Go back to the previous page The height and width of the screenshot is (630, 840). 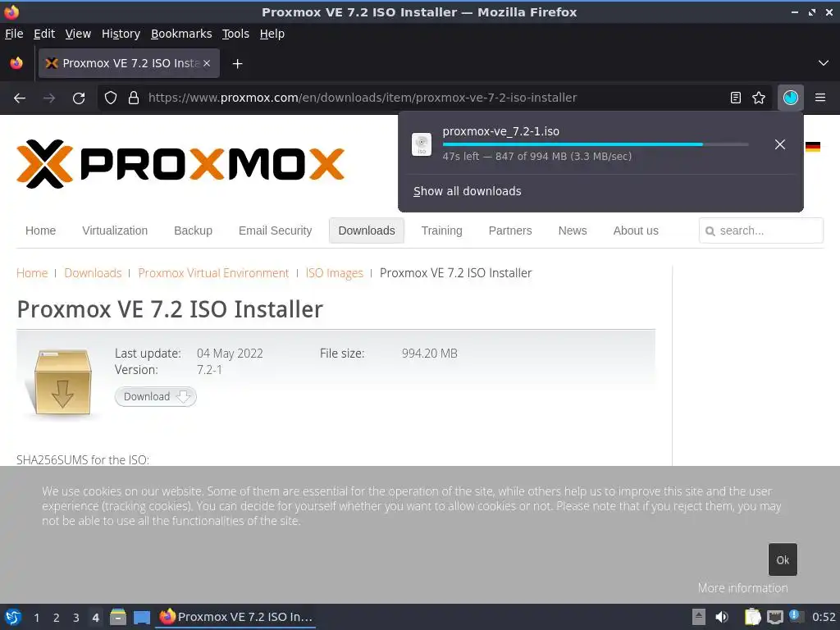[20, 98]
